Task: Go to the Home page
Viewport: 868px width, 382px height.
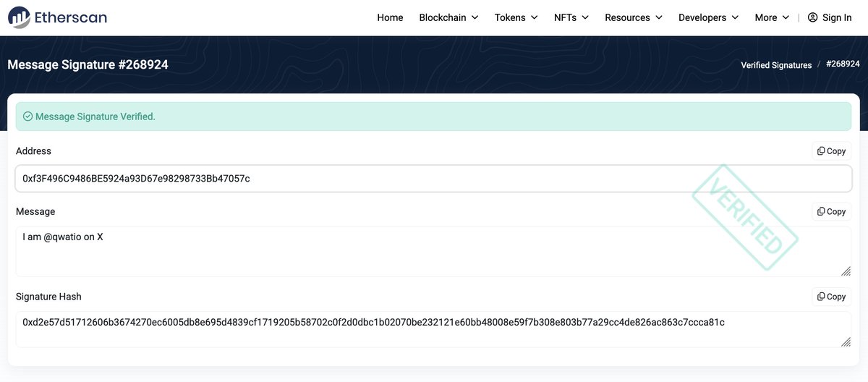Action: [390, 17]
